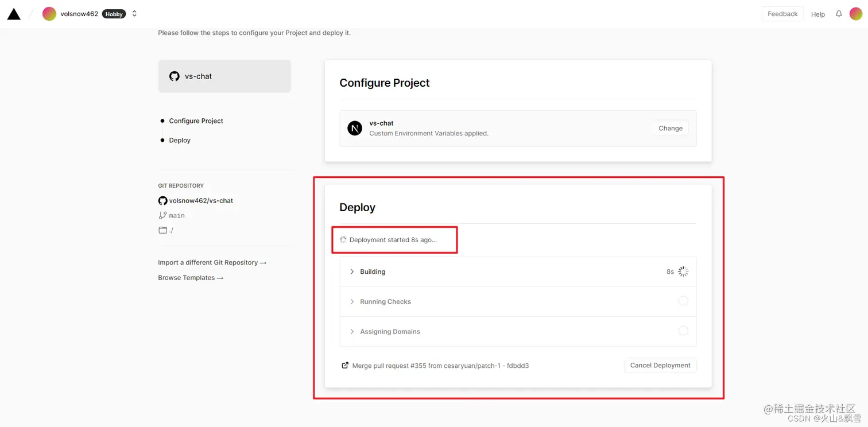
Task: Click the GIT REPOSITORY section label
Action: click(181, 185)
